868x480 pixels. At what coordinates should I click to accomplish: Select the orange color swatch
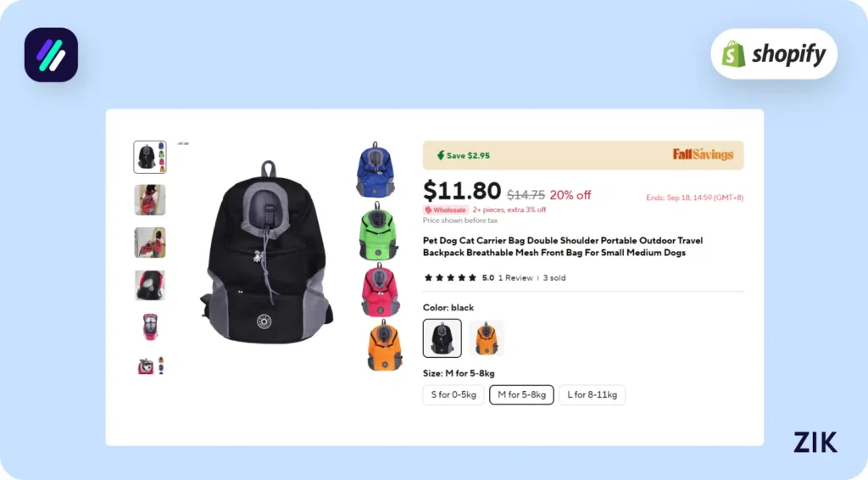[486, 338]
